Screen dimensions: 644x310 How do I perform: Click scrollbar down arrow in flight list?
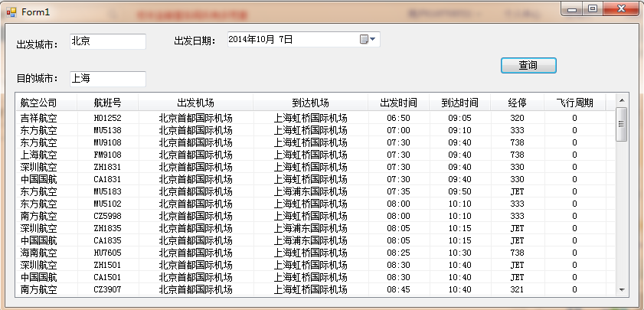[622, 289]
